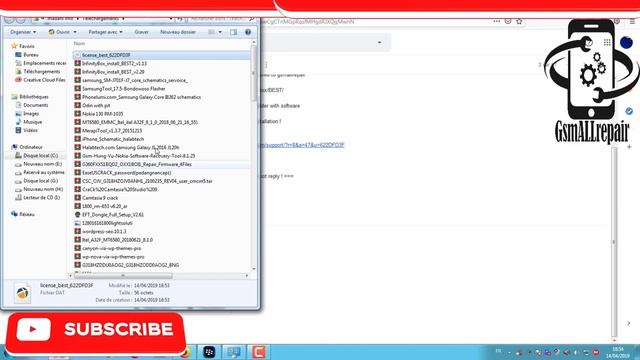Click Nouveau dossier in Explorer toolbar
This screenshot has width=640, height=360.
coord(178,32)
